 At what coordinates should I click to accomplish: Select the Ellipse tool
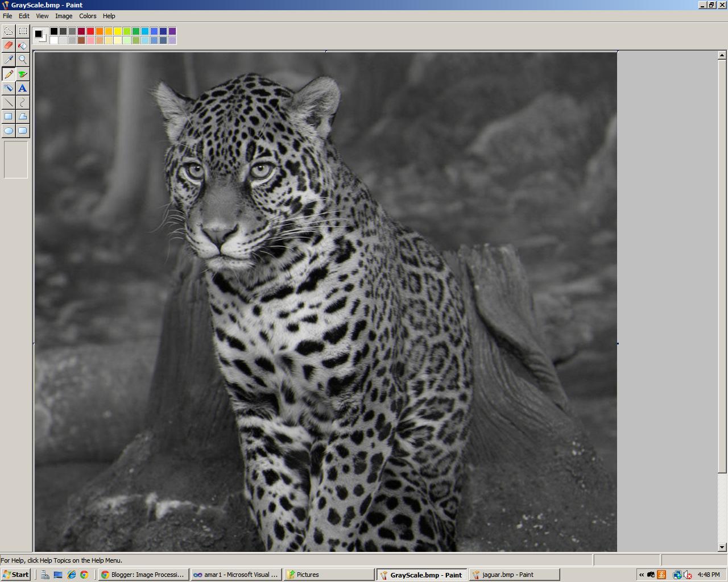(x=9, y=130)
